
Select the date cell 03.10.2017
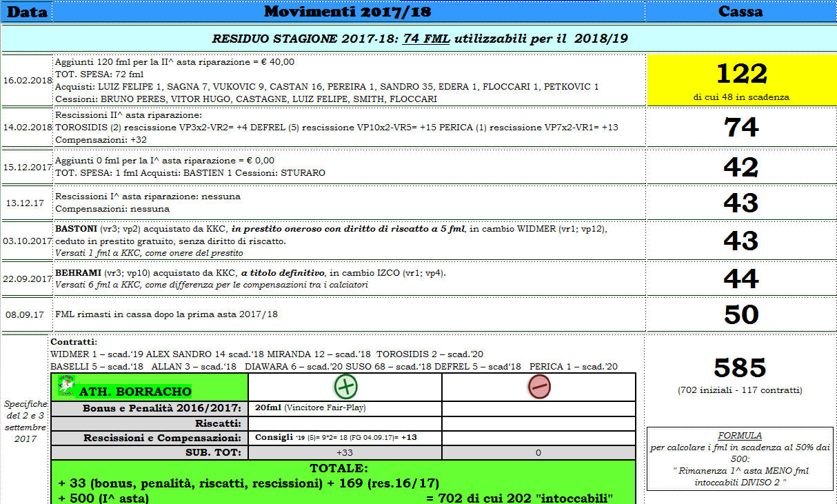[26, 241]
